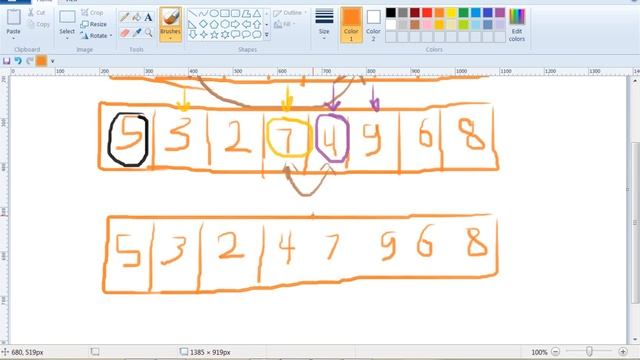Click the Cut button

tap(36, 13)
